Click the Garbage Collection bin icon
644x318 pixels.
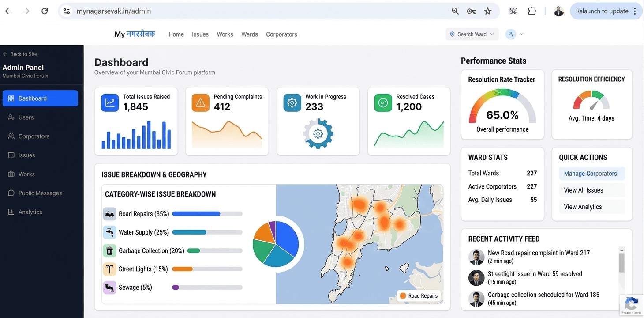click(x=109, y=251)
